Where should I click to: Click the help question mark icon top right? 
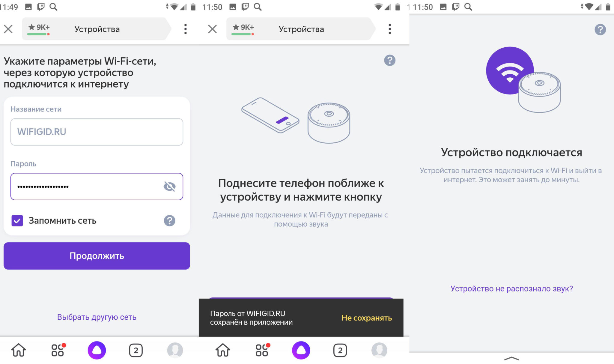tap(600, 29)
